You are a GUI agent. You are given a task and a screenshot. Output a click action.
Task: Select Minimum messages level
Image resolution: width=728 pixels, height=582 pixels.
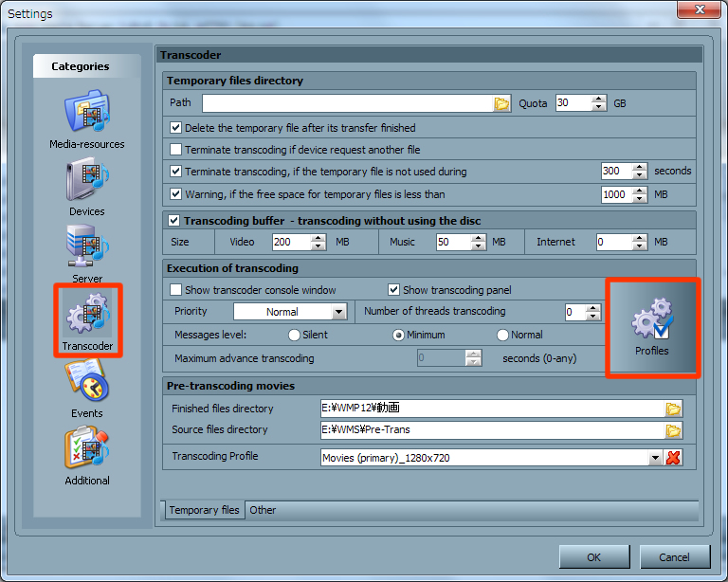coord(398,336)
